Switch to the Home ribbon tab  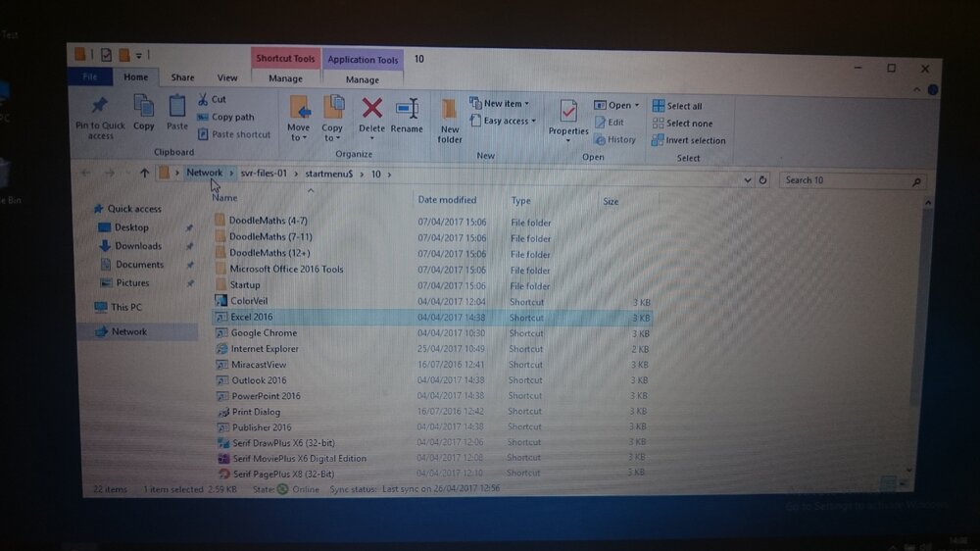(x=135, y=76)
